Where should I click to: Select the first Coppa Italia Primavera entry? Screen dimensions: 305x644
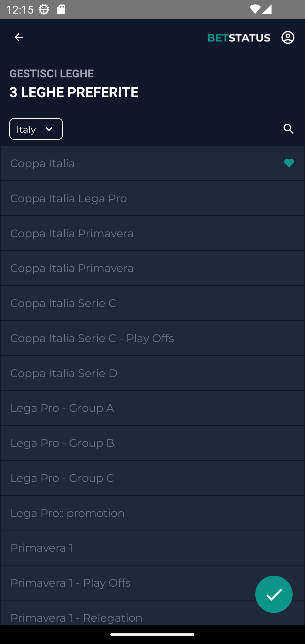(x=152, y=233)
